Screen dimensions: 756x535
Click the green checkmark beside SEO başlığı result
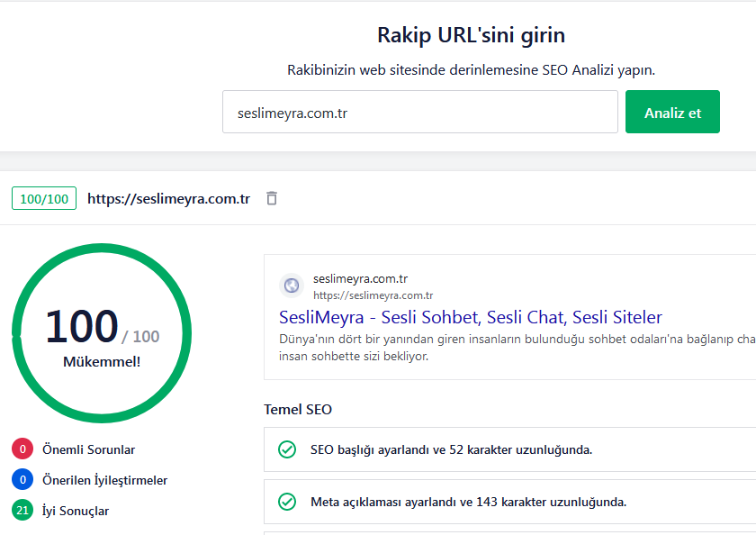pos(287,449)
